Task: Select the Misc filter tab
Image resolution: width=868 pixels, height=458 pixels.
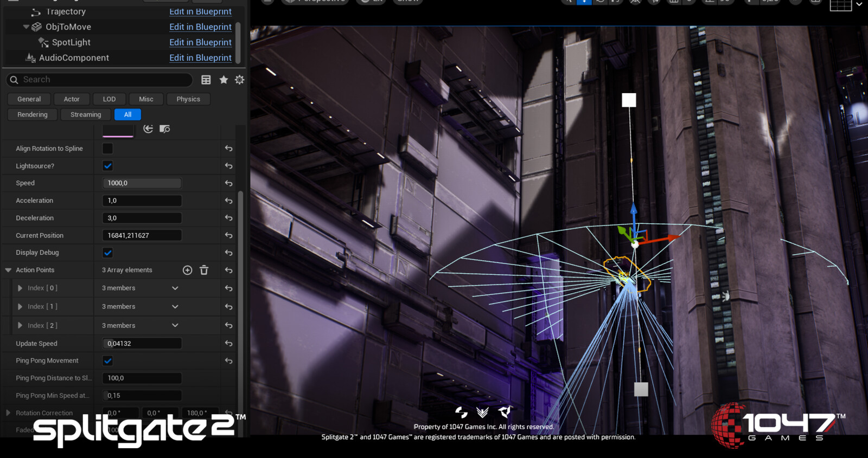Action: [x=146, y=99]
